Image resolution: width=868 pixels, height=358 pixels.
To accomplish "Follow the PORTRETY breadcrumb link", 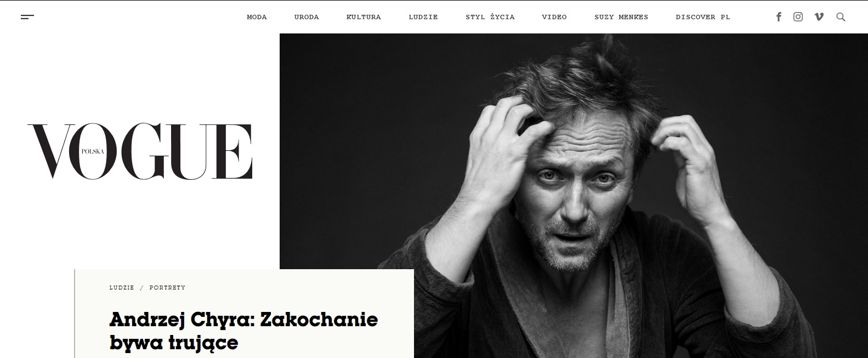I will point(167,288).
